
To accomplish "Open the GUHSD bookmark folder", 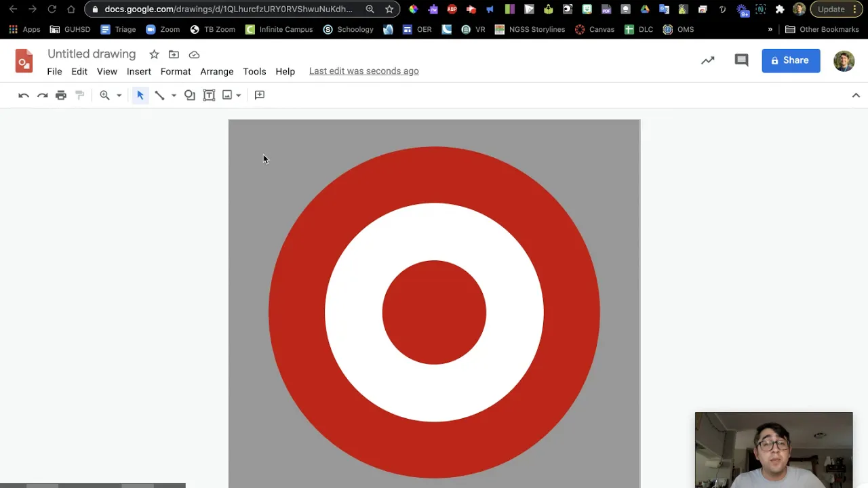I will click(70, 30).
